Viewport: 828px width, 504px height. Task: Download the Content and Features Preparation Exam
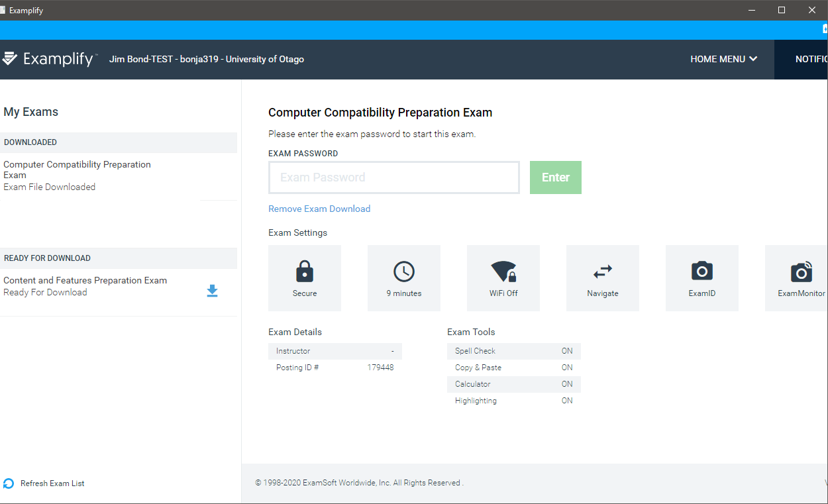(212, 291)
